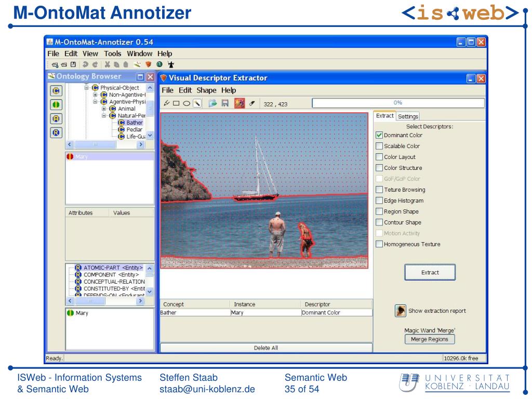The image size is (532, 399).
Task: Click the Extract button
Action: pyautogui.click(x=430, y=272)
